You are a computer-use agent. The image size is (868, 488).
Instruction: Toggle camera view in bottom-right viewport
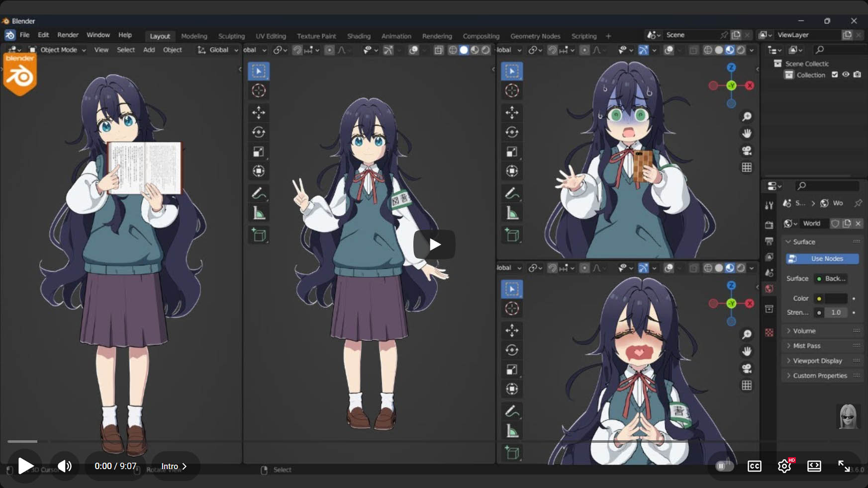pos(747,368)
